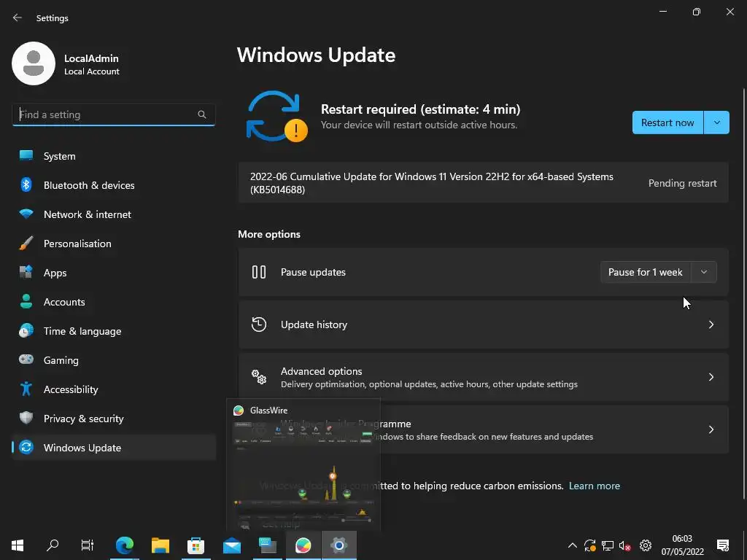Open the notification center icon
Screen dimensions: 747x560
coord(723,545)
